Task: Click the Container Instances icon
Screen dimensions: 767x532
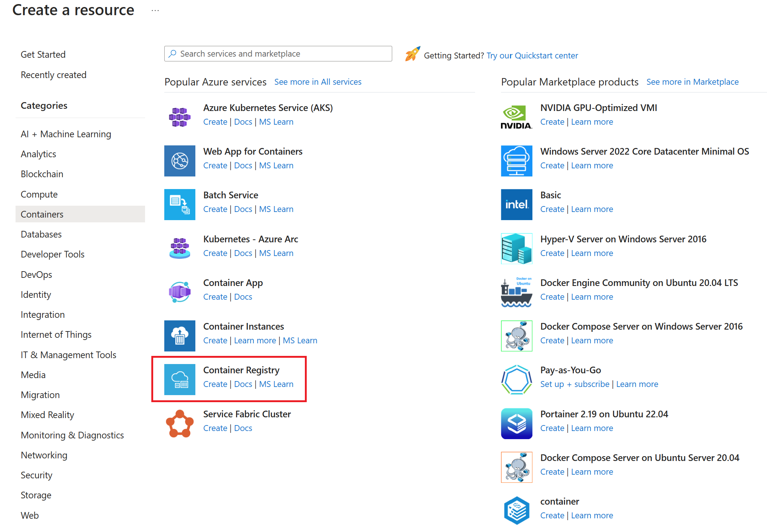Action: pos(179,335)
